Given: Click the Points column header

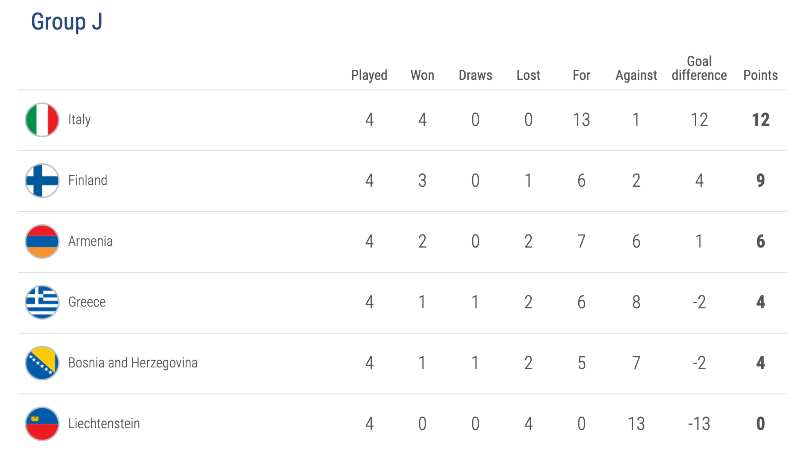Looking at the screenshot, I should pos(760,75).
